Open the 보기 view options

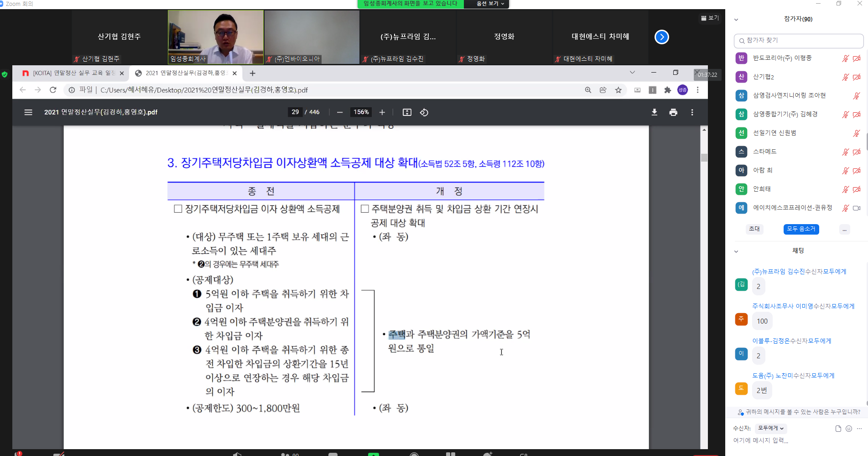click(710, 18)
